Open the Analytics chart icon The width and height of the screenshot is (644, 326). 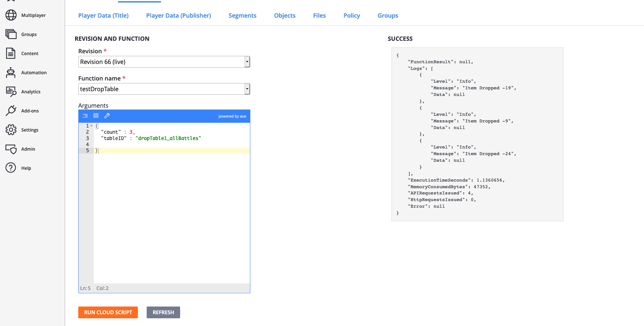pos(11,92)
